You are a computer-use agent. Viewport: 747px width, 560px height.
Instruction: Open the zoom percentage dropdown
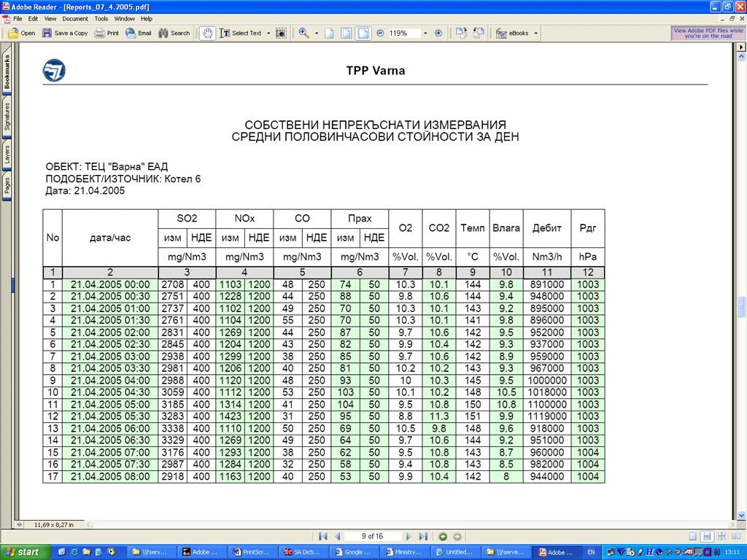pyautogui.click(x=425, y=33)
